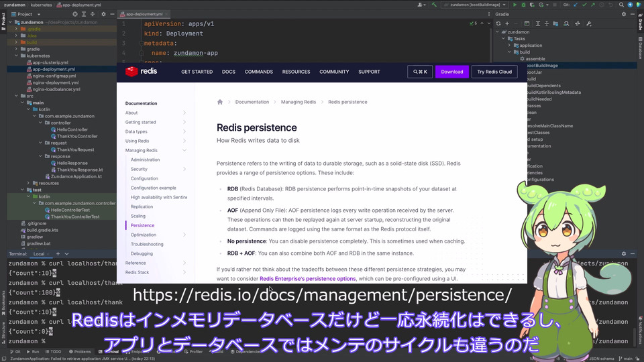Select opened file target icon in Project panel

[x=75, y=14]
